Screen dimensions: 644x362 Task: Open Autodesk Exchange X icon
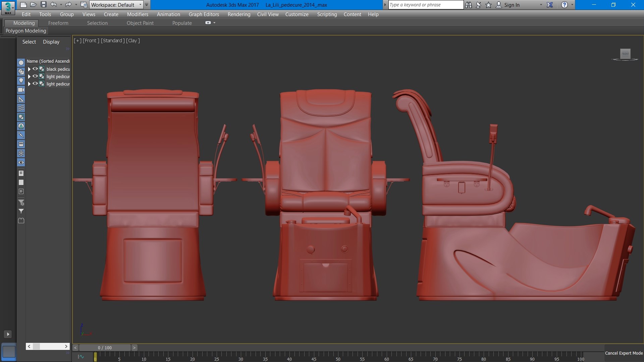550,5
